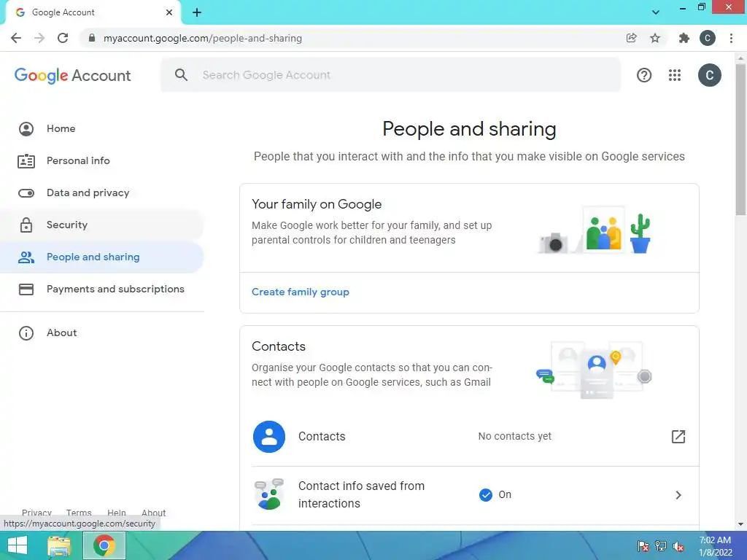Go to Home in sidebar
This screenshot has height=560, width=747.
102,128
